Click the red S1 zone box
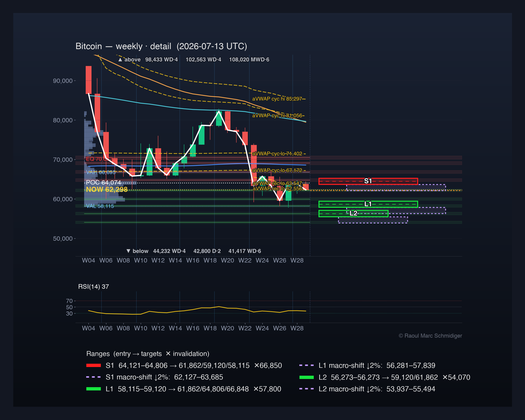This screenshot has width=525, height=420. [368, 181]
